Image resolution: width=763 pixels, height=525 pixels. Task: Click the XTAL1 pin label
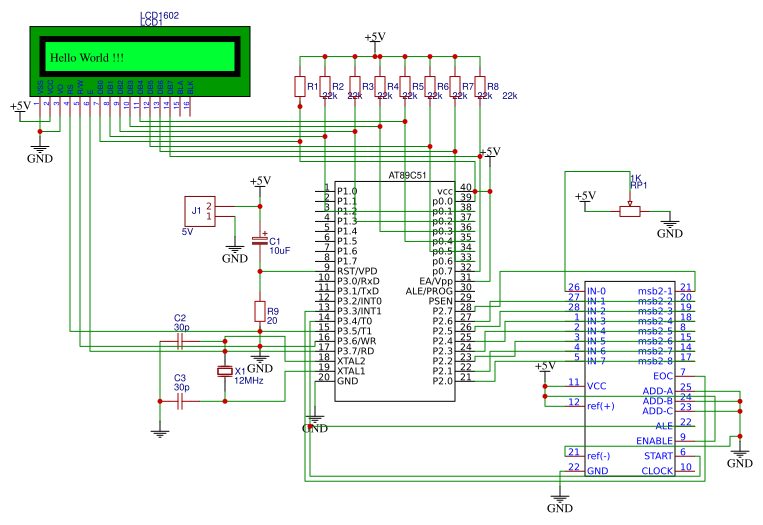point(351,371)
